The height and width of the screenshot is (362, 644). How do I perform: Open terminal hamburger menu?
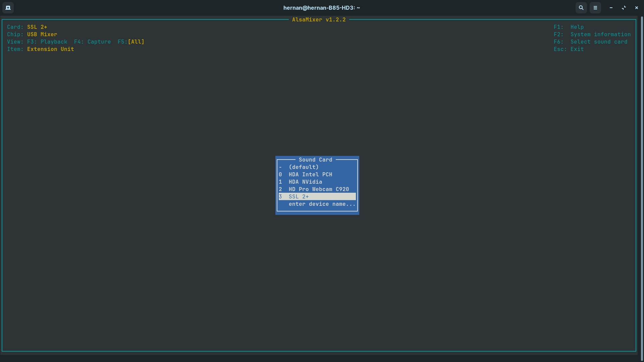595,8
